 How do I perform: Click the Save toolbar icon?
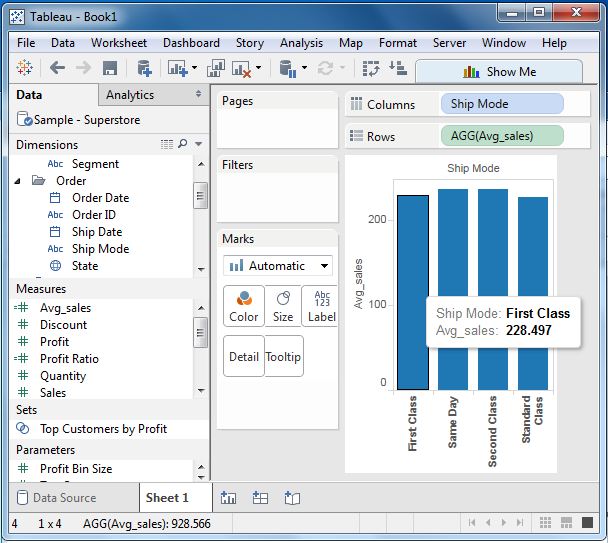tap(110, 69)
